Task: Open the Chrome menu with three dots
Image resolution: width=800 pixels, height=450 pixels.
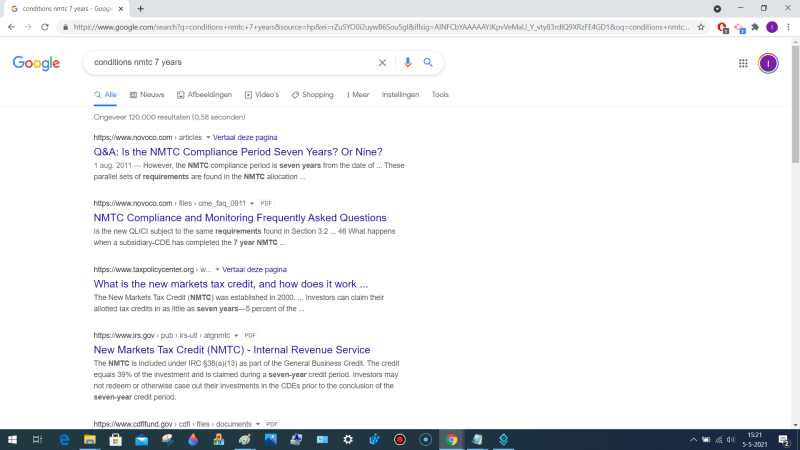Action: (x=788, y=27)
